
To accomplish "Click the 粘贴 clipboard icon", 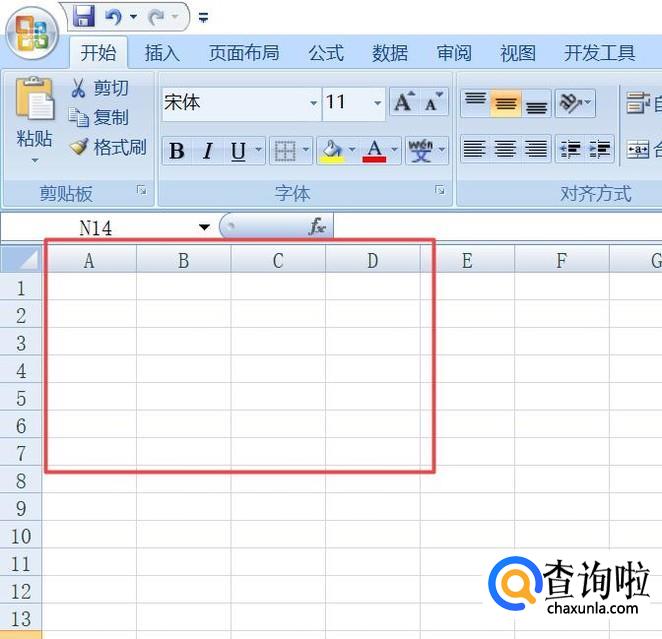I will 35,98.
